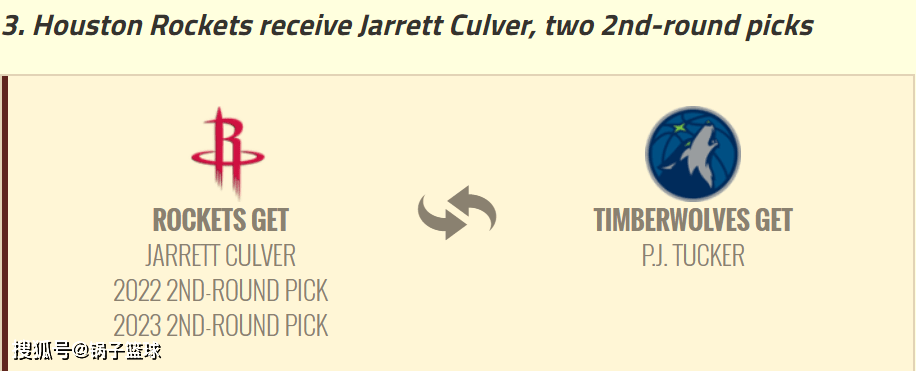
Task: Select the ROCKETS GET heading
Action: 221,220
